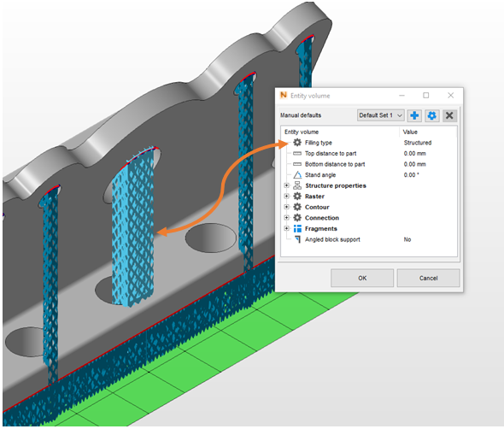Click the Cancel button
The image size is (504, 429).
(428, 278)
